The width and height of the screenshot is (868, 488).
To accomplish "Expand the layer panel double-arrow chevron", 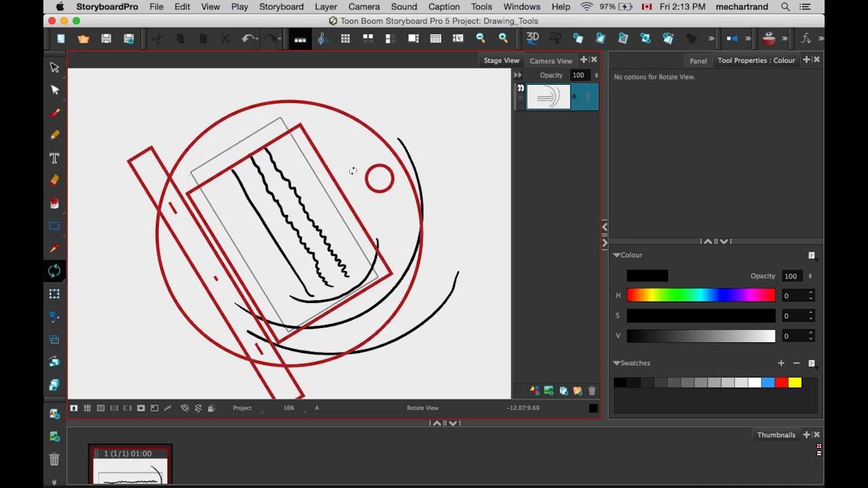I will (517, 75).
